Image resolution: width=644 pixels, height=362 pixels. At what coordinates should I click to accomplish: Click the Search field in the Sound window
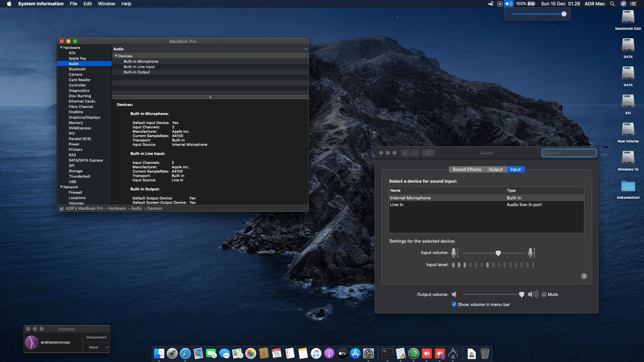(x=569, y=153)
